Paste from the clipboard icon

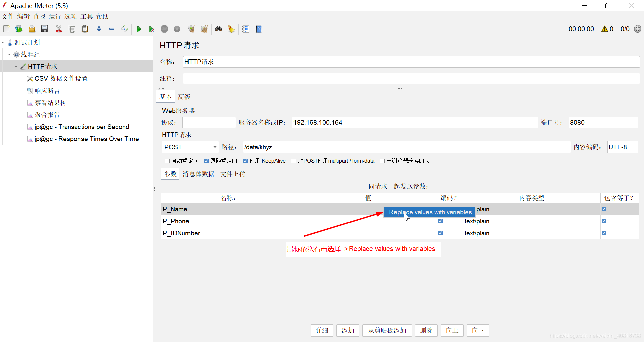point(85,29)
